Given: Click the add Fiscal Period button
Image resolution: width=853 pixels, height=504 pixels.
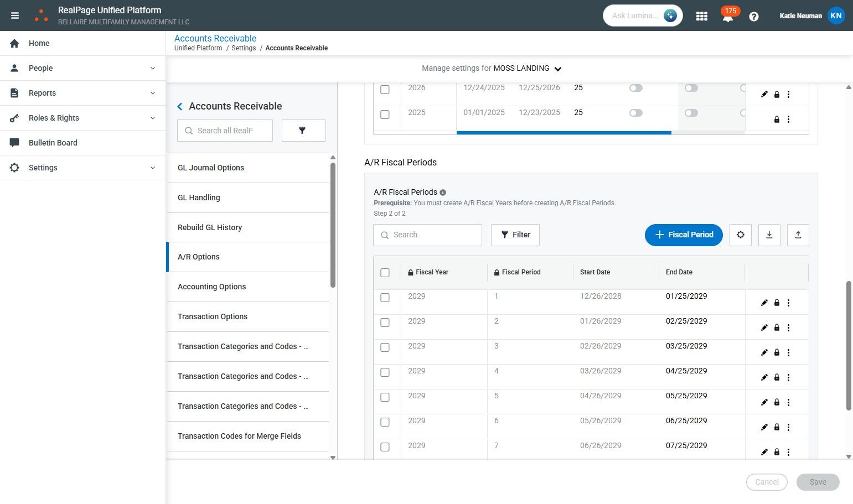Looking at the screenshot, I should pos(683,235).
